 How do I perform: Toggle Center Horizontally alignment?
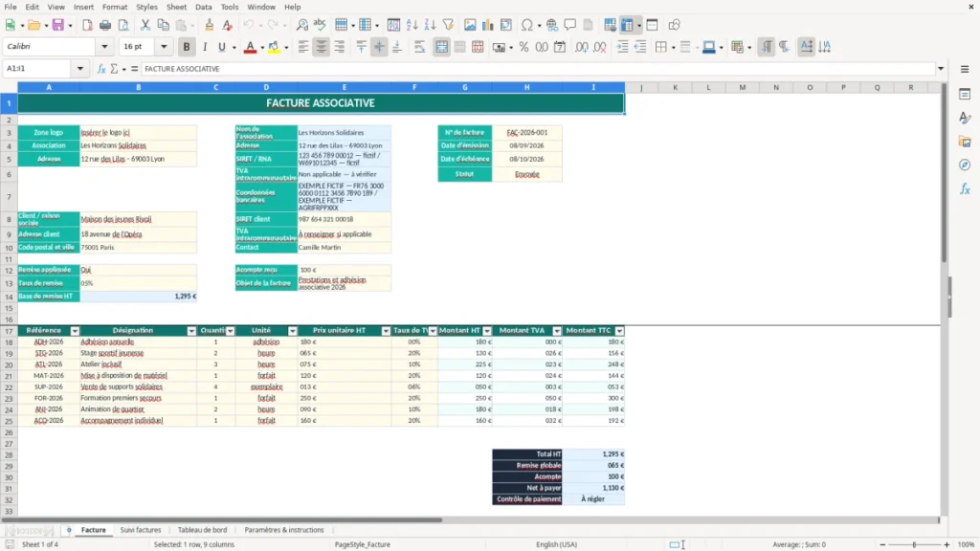pos(322,47)
